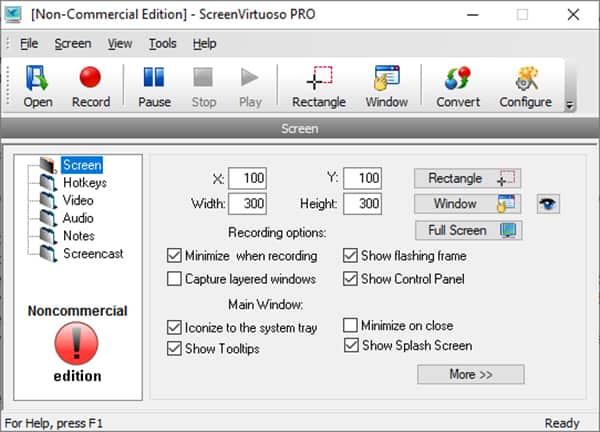Open the Configure toolbar icon

pyautogui.click(x=525, y=87)
